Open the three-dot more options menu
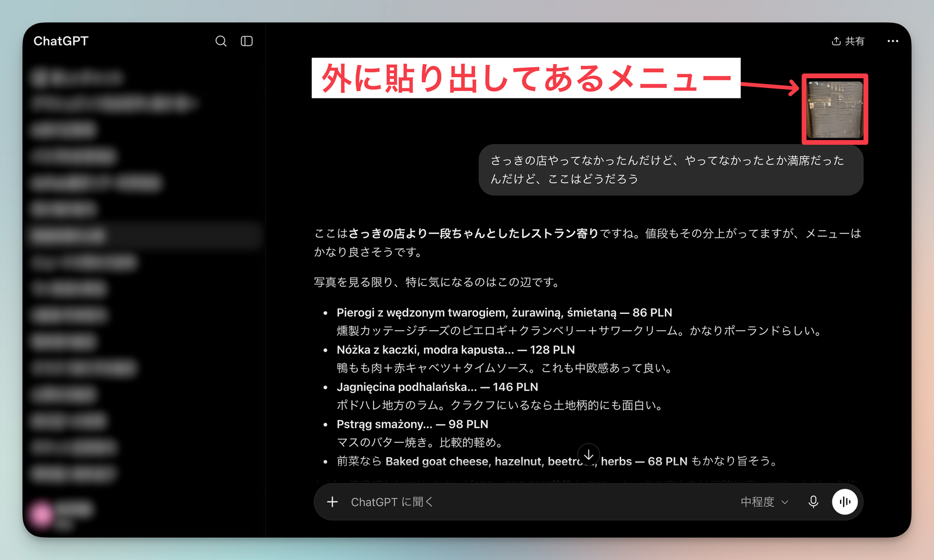Screen dimensions: 934x560 pyautogui.click(x=893, y=41)
